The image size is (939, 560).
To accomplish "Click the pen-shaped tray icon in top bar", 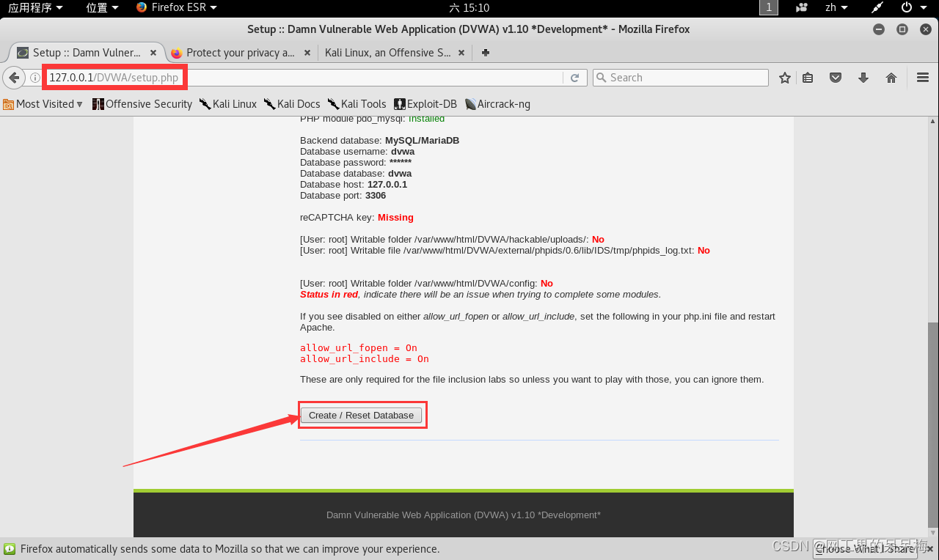I will (x=877, y=7).
